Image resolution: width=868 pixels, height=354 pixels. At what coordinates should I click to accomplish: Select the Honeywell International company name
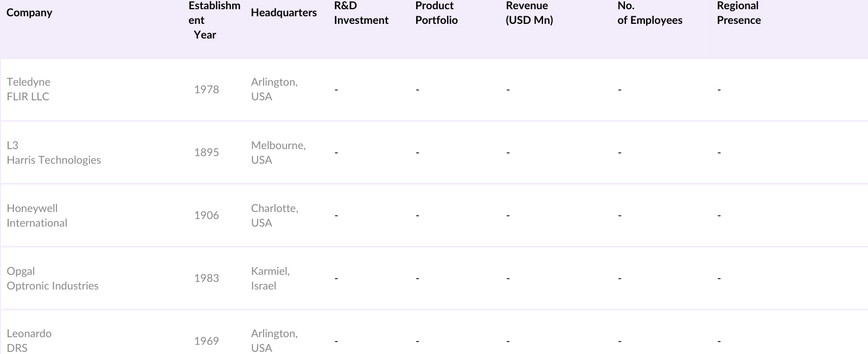coord(37,215)
